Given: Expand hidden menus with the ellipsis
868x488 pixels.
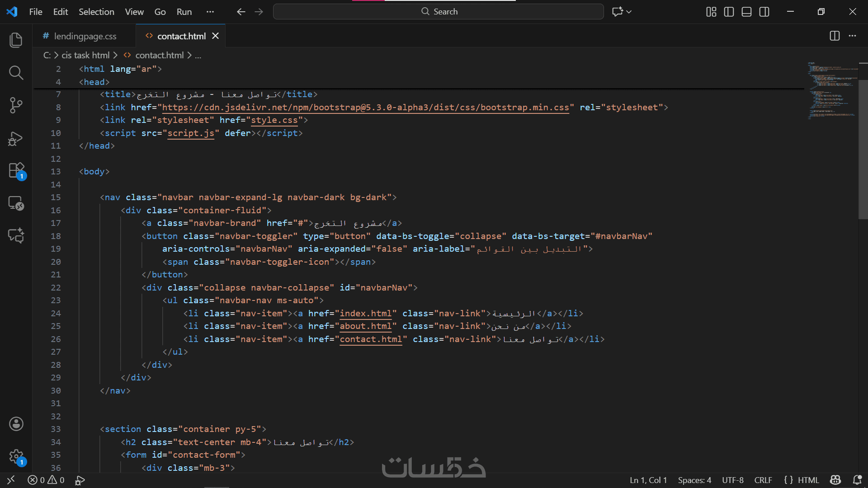Looking at the screenshot, I should click(x=210, y=12).
